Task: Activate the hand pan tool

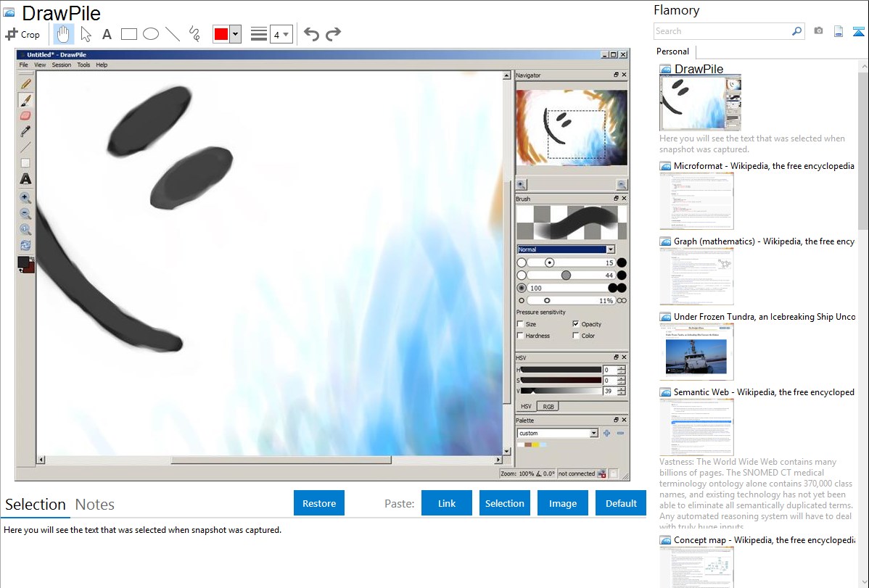Action: 64,34
